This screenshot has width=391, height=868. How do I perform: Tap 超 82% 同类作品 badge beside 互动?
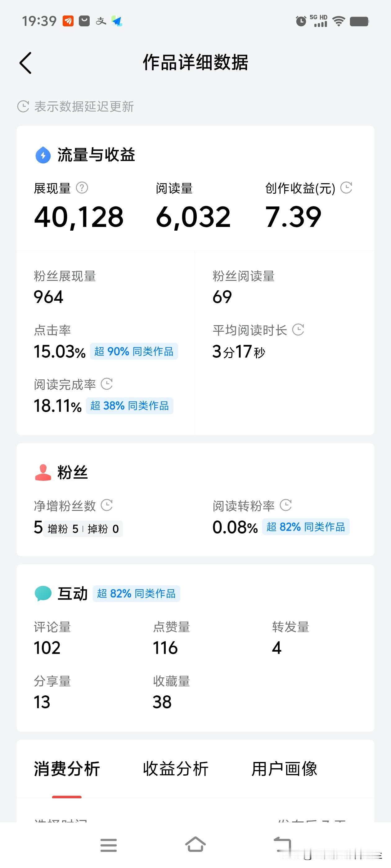tap(136, 594)
